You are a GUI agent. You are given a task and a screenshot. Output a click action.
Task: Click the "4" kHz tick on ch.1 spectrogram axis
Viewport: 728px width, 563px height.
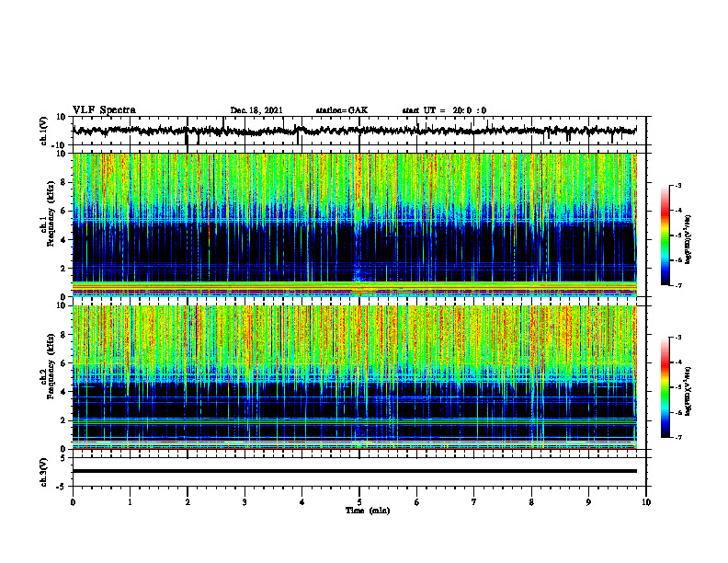coord(64,240)
